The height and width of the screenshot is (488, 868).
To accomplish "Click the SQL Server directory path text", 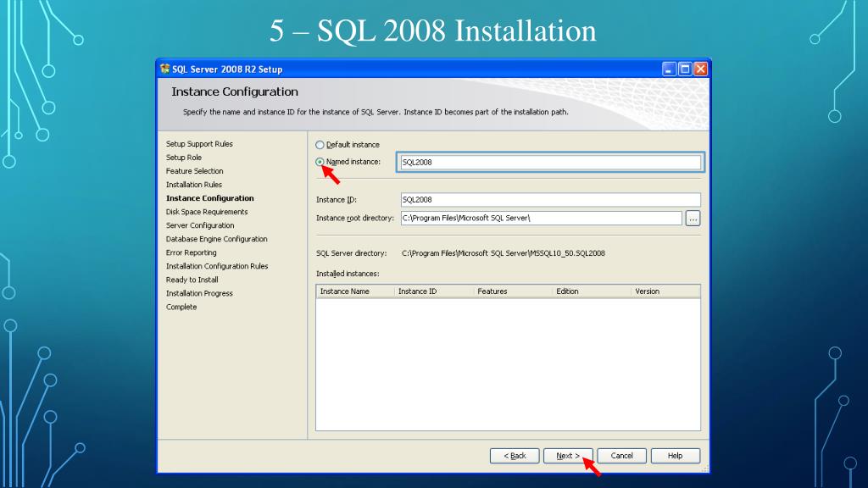I will click(504, 253).
